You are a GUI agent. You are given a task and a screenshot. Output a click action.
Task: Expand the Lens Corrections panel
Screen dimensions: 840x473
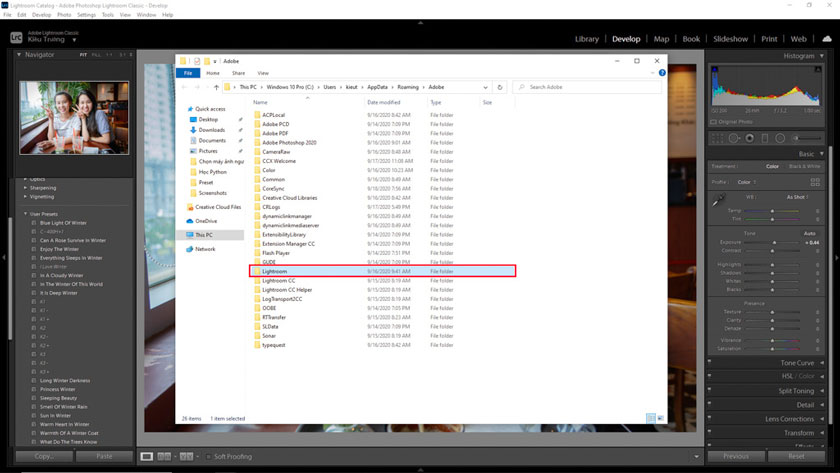point(822,419)
